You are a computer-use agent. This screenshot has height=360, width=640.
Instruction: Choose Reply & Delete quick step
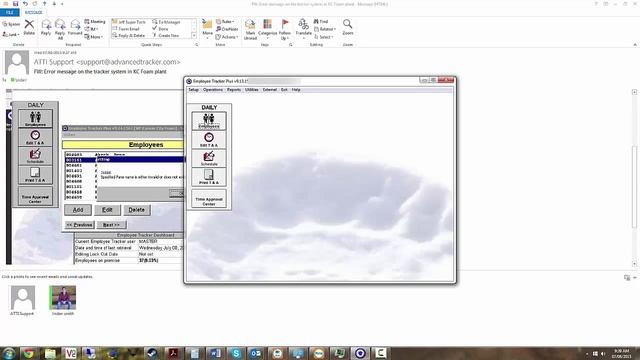129,36
